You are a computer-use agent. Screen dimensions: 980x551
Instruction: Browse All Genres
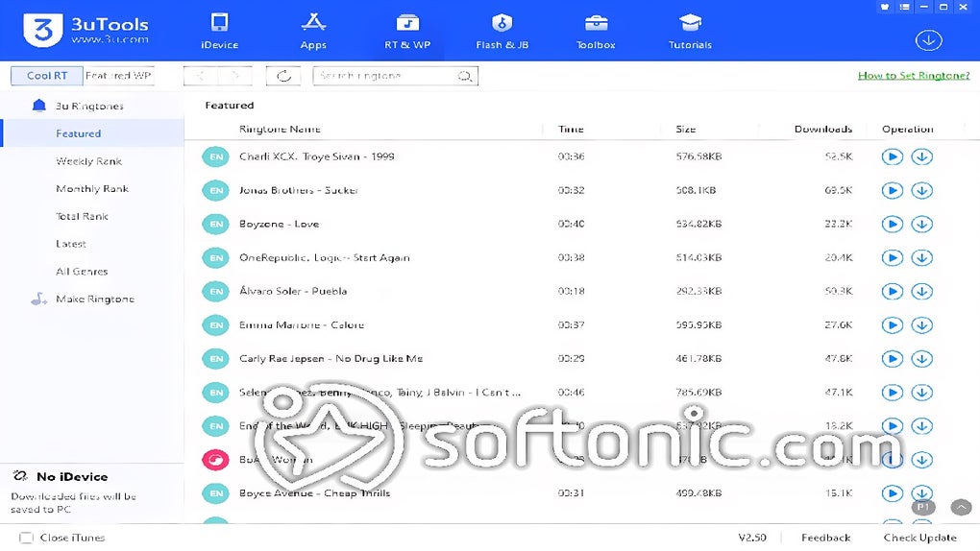tap(82, 271)
